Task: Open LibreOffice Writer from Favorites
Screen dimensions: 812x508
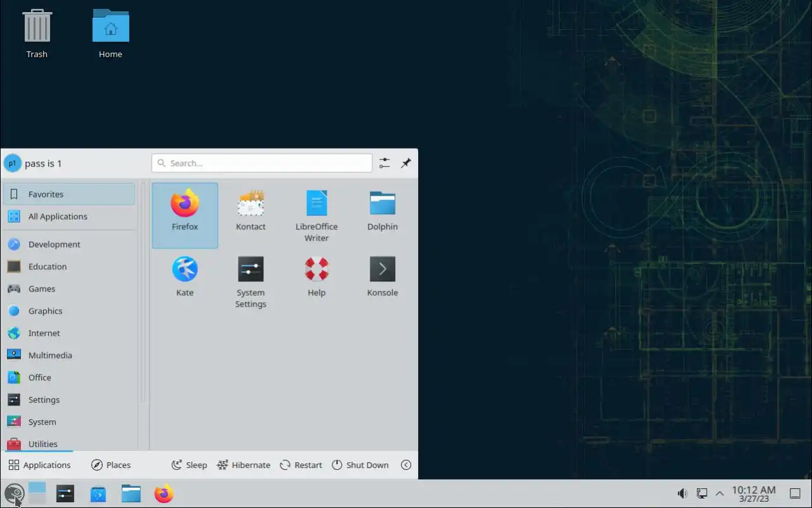Action: pyautogui.click(x=317, y=215)
